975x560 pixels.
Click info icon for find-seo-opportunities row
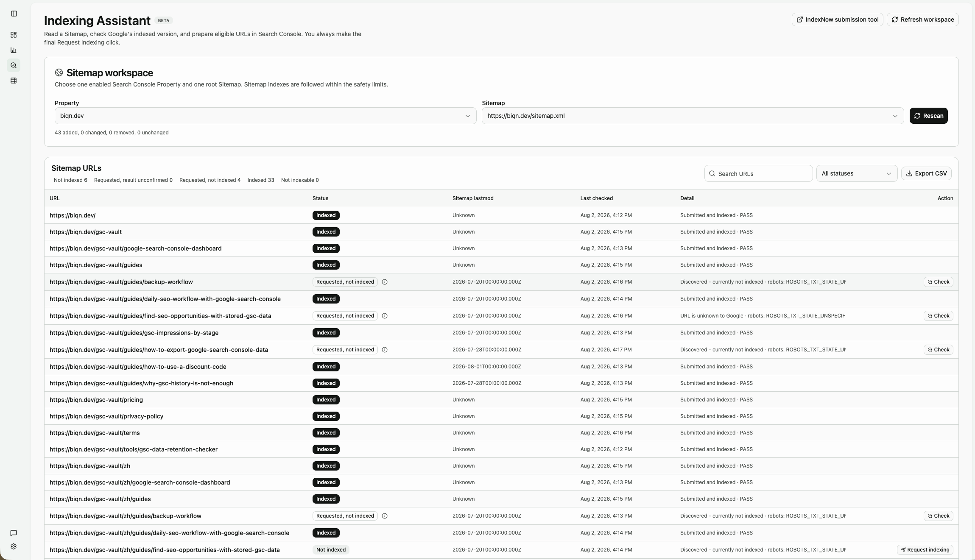click(x=385, y=316)
